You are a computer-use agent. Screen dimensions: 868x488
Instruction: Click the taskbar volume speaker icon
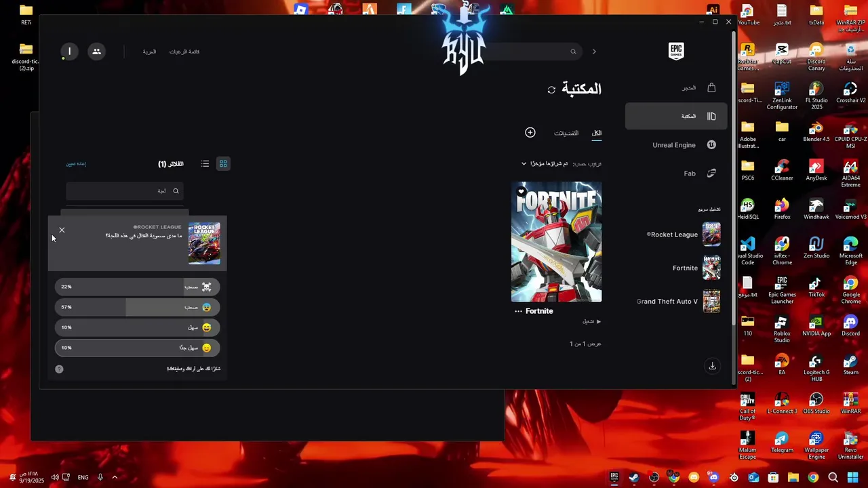coord(55,477)
